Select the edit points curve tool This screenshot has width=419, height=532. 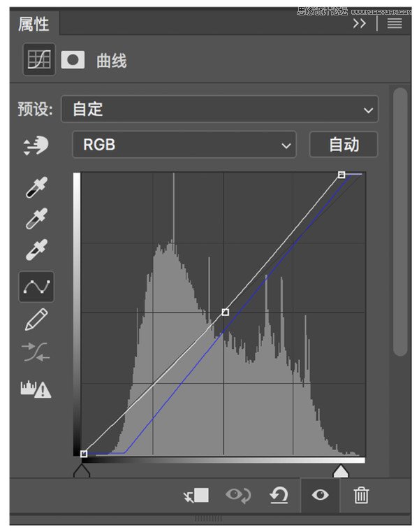pos(36,287)
